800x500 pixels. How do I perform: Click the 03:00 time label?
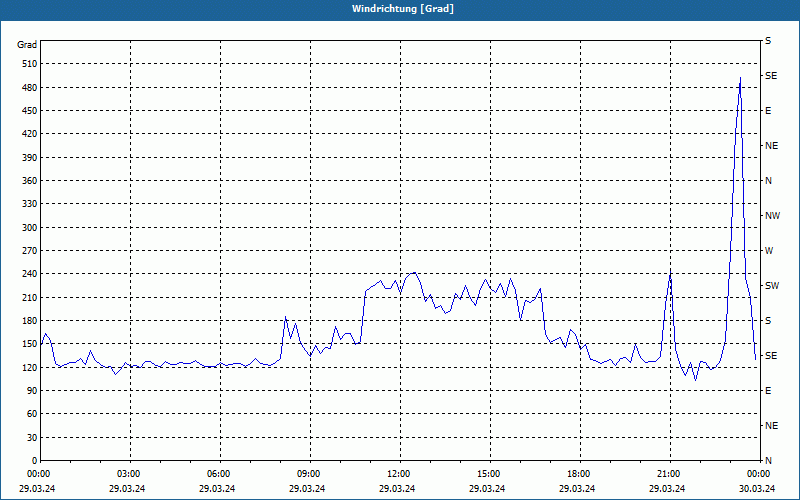[x=130, y=474]
